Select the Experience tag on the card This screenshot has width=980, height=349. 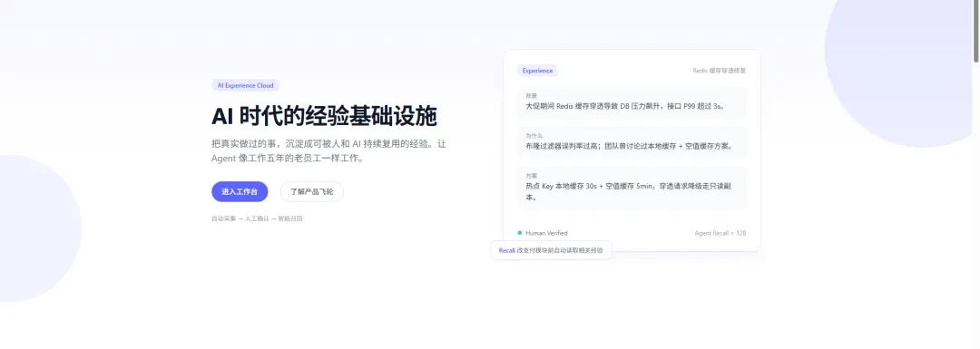coord(537,71)
